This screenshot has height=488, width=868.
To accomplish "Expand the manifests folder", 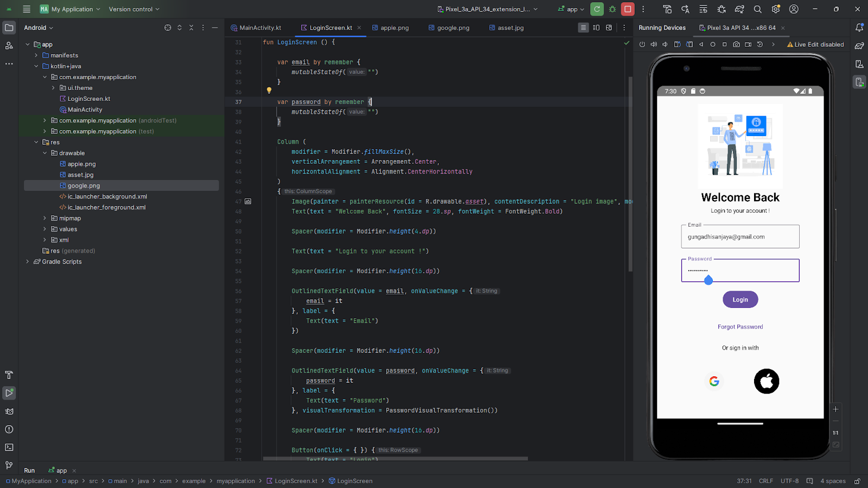I will point(36,55).
